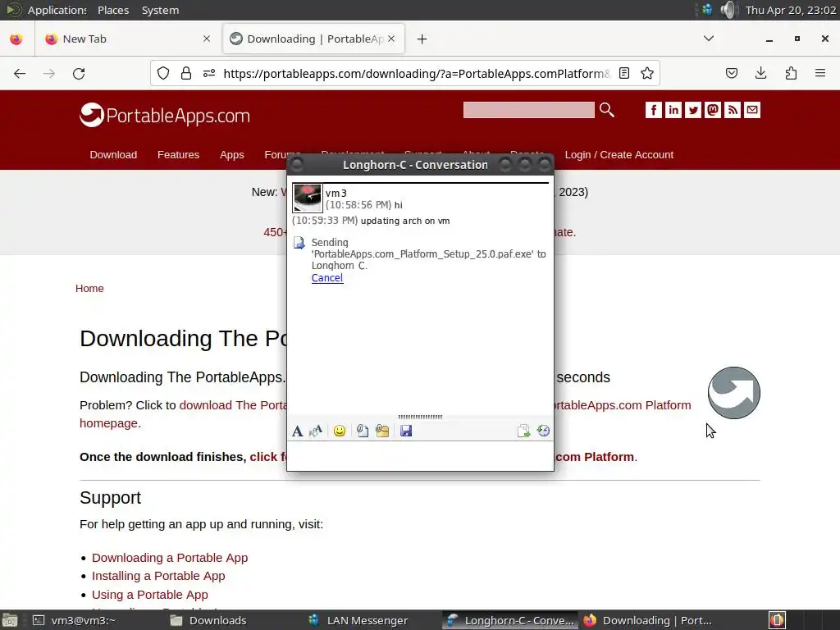
Task: Open PortableApps email newsletter icon
Action: [x=752, y=110]
